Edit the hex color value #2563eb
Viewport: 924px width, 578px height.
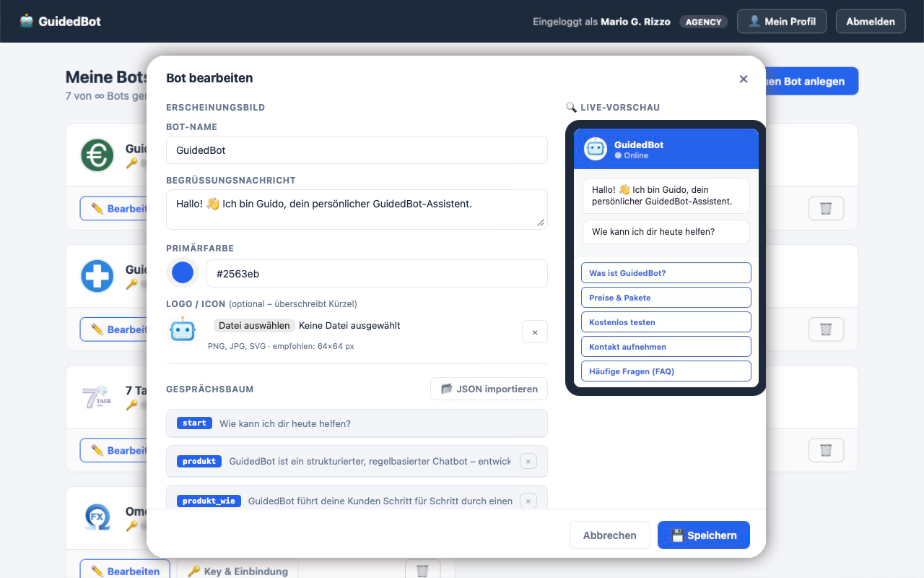(x=377, y=274)
